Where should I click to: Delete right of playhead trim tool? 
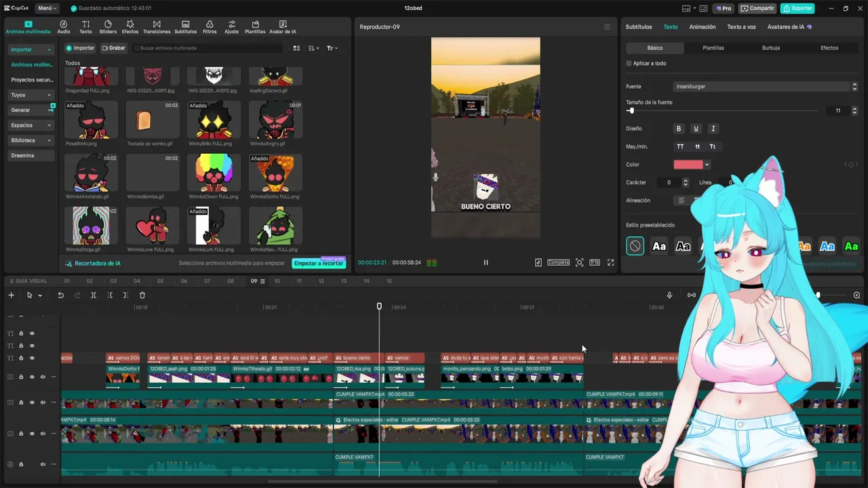125,295
